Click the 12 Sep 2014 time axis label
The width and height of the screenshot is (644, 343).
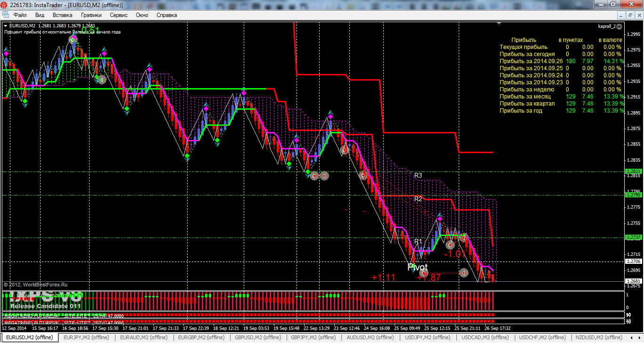click(x=14, y=328)
